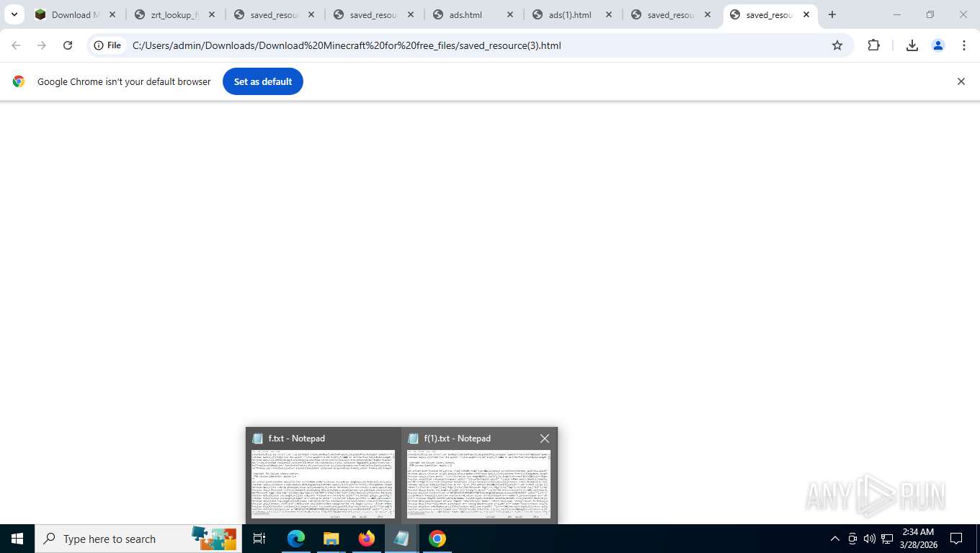Switch to the Download Minecraft tab
Image resolution: width=980 pixels, height=553 pixels.
coord(76,14)
